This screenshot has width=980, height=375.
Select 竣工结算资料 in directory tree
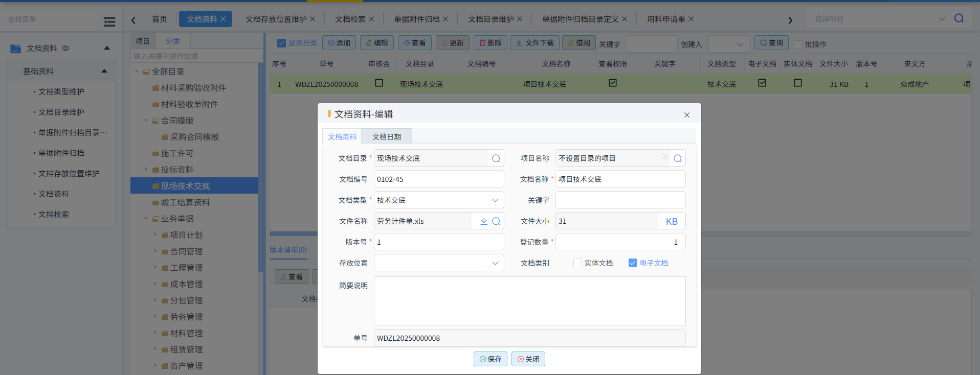[x=185, y=202]
